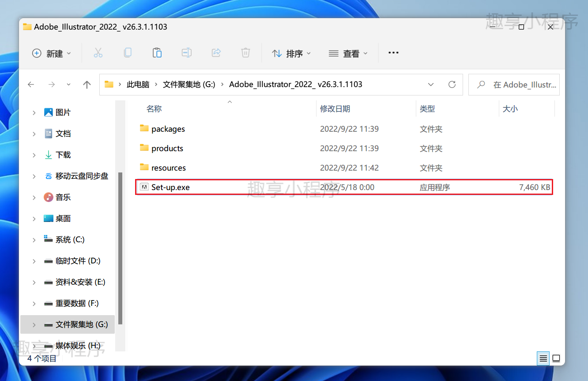Click the 系统 (C:) drive icon
The width and height of the screenshot is (588, 381).
click(x=49, y=239)
